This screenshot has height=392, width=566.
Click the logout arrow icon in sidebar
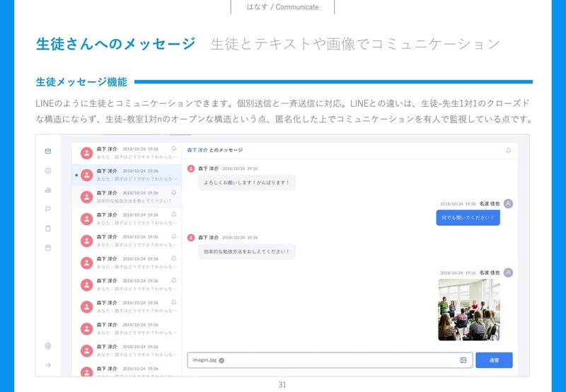48,365
